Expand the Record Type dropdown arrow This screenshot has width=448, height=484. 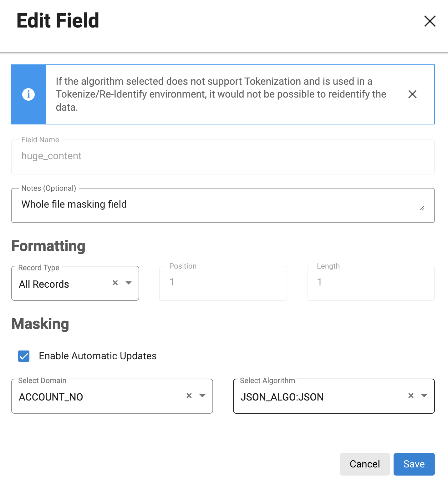click(129, 283)
